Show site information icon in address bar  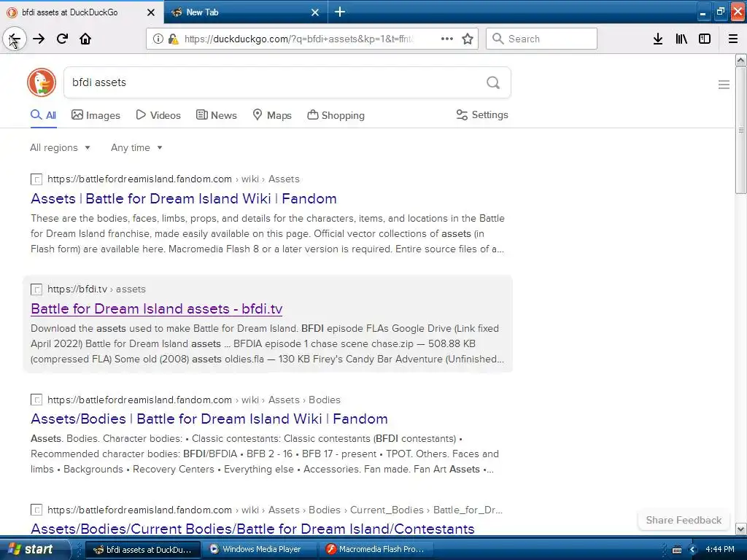pos(158,39)
